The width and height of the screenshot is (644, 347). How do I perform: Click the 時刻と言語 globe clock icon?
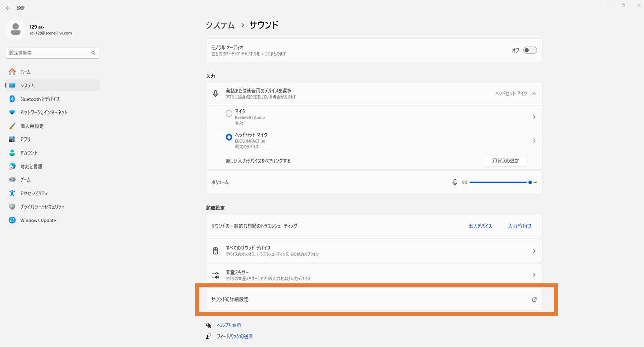click(12, 166)
